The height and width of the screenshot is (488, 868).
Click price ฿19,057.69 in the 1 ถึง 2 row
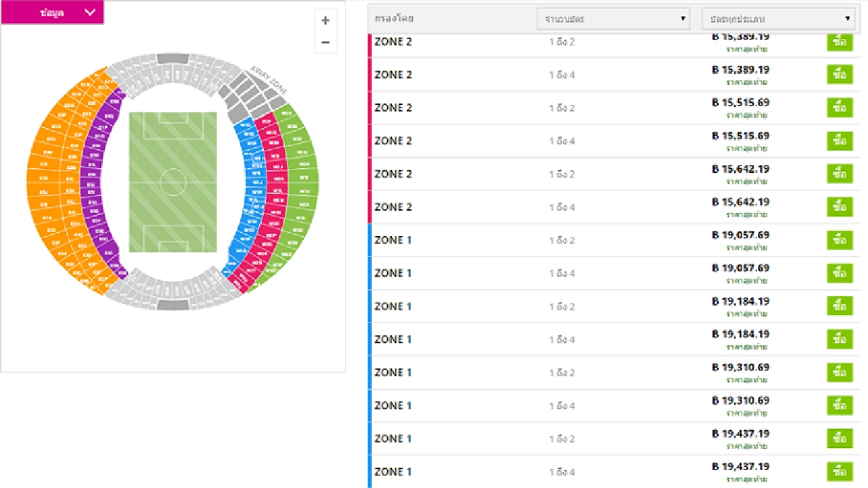click(x=741, y=235)
